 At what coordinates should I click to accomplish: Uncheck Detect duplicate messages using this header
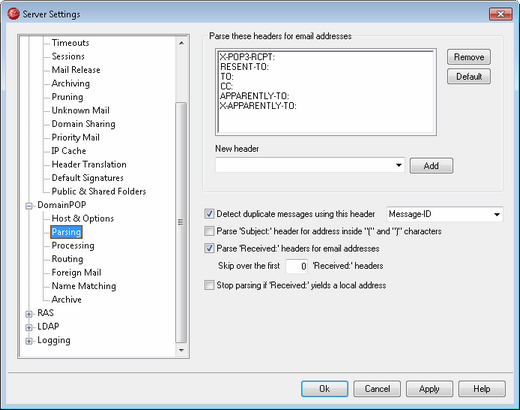pyautogui.click(x=209, y=214)
